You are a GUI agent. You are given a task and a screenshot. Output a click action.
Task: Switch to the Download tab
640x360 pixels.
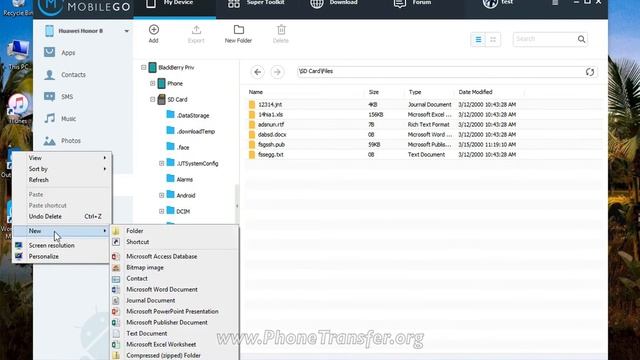coord(334,5)
